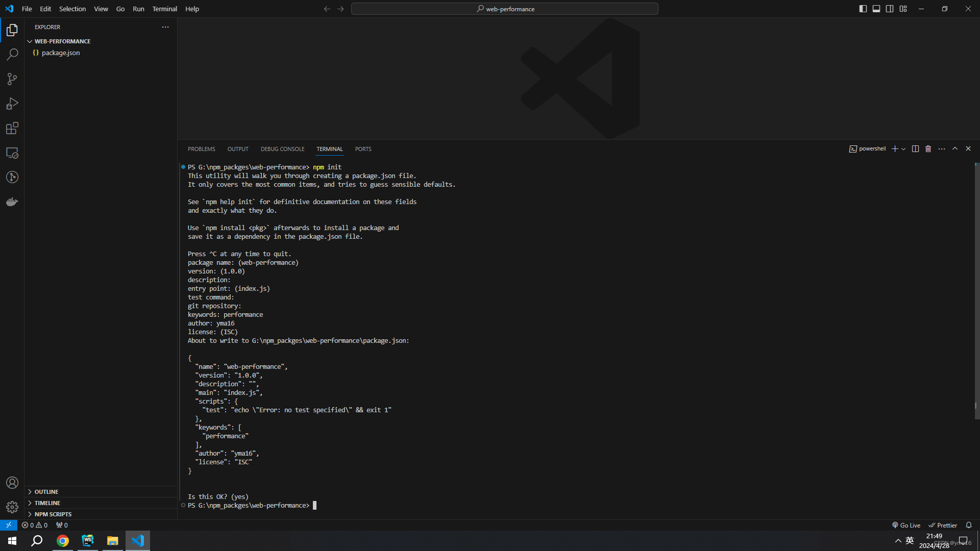This screenshot has width=980, height=551.
Task: Click Go Live in status bar
Action: [x=906, y=525]
